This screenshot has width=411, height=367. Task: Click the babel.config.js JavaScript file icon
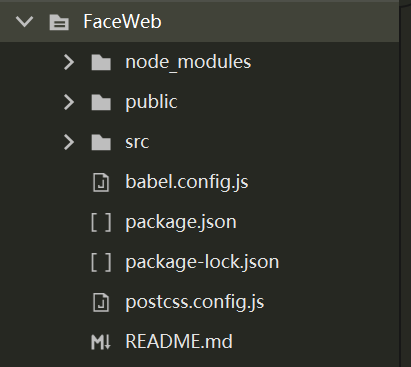pyautogui.click(x=101, y=182)
